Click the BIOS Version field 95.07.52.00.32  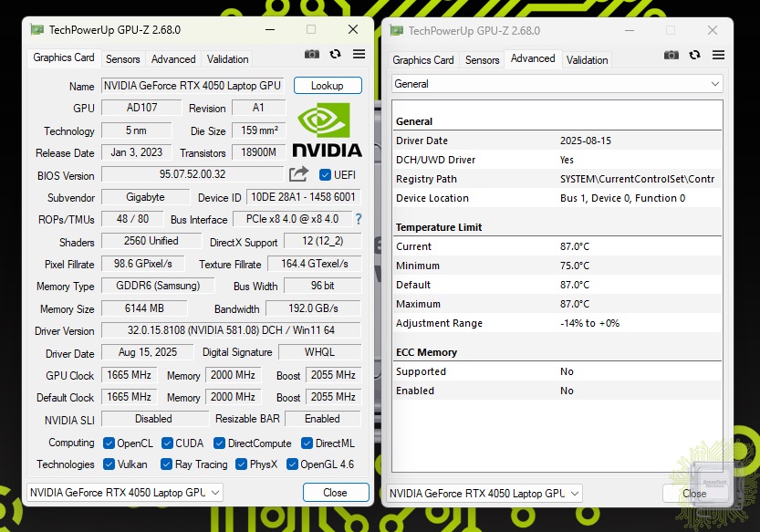193,174
